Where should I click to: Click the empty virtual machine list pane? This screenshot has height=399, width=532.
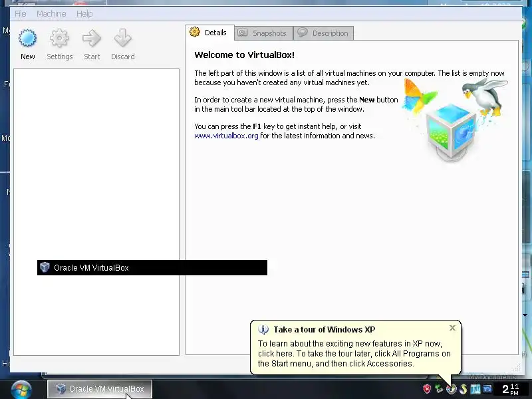(96, 212)
